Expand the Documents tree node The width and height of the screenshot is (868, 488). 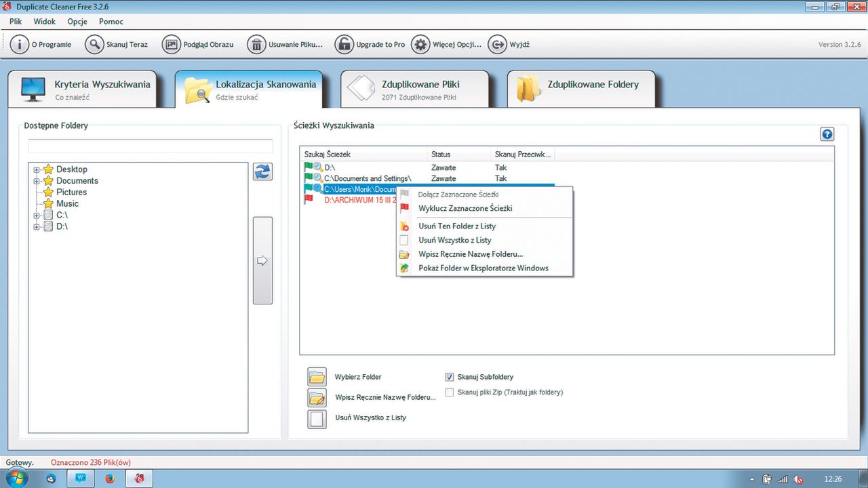coord(37,181)
